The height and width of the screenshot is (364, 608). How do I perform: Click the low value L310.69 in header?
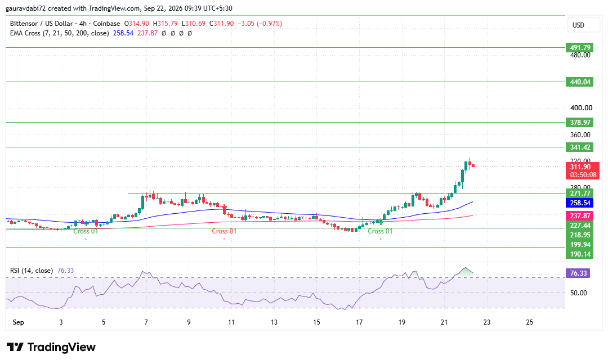point(194,24)
